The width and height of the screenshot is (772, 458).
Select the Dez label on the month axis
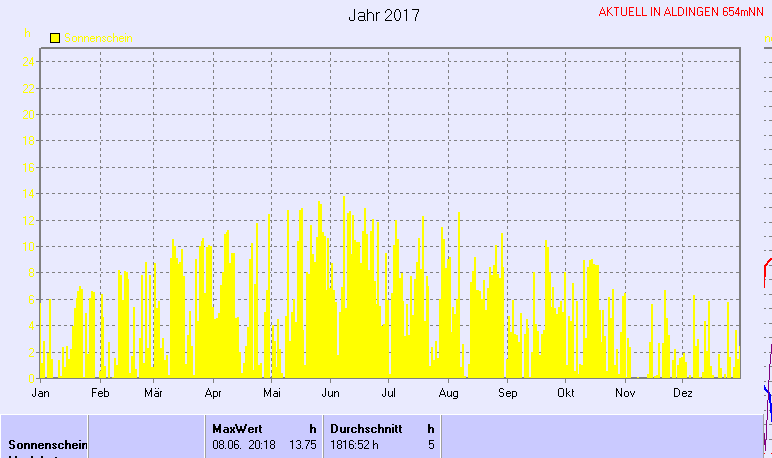pos(683,394)
